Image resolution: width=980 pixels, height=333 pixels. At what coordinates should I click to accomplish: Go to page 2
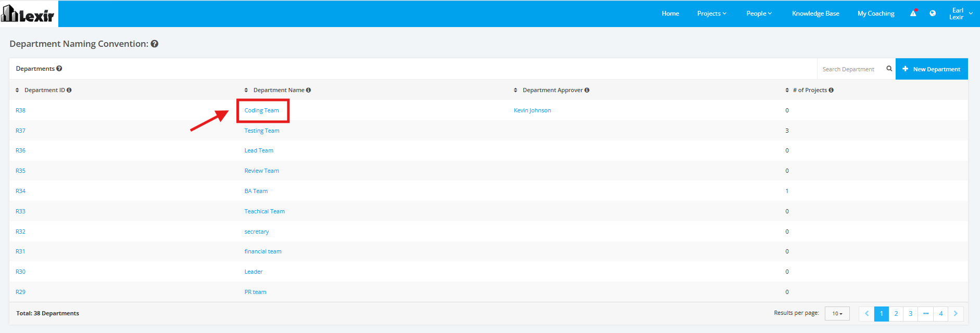coord(896,314)
